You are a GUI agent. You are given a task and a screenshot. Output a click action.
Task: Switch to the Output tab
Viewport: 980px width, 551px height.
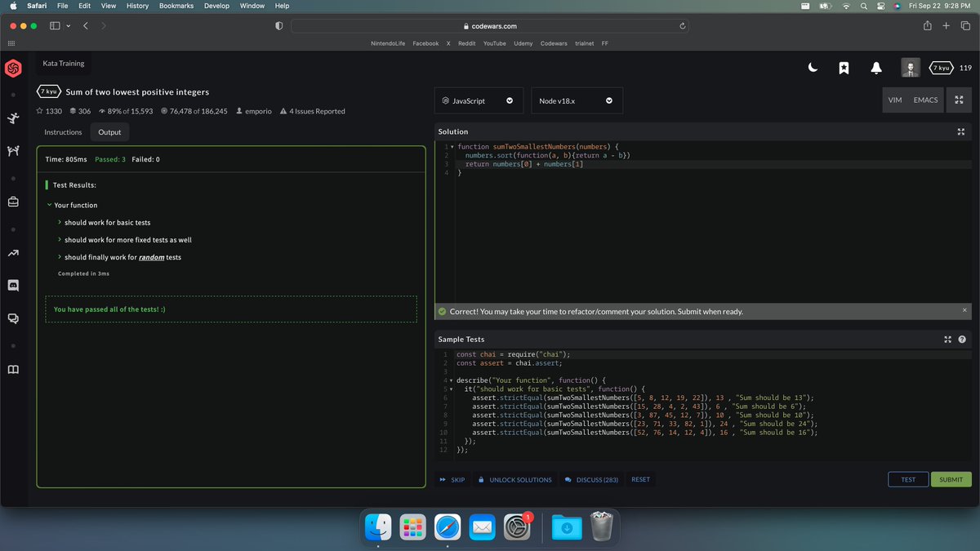click(109, 132)
